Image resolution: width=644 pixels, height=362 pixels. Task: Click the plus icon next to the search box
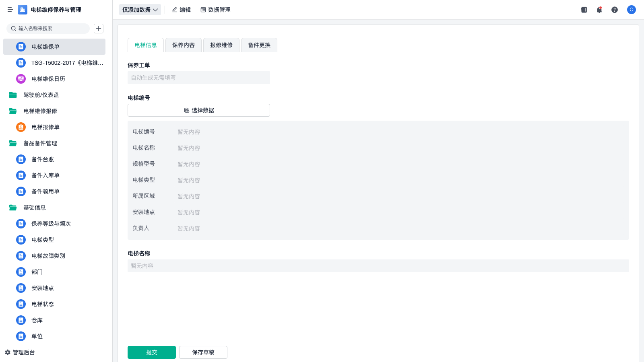pos(99,29)
